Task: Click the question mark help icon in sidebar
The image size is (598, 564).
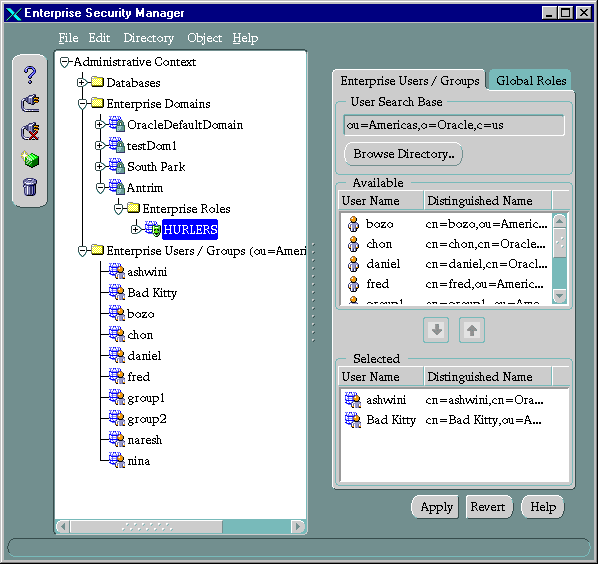Action: tap(30, 75)
